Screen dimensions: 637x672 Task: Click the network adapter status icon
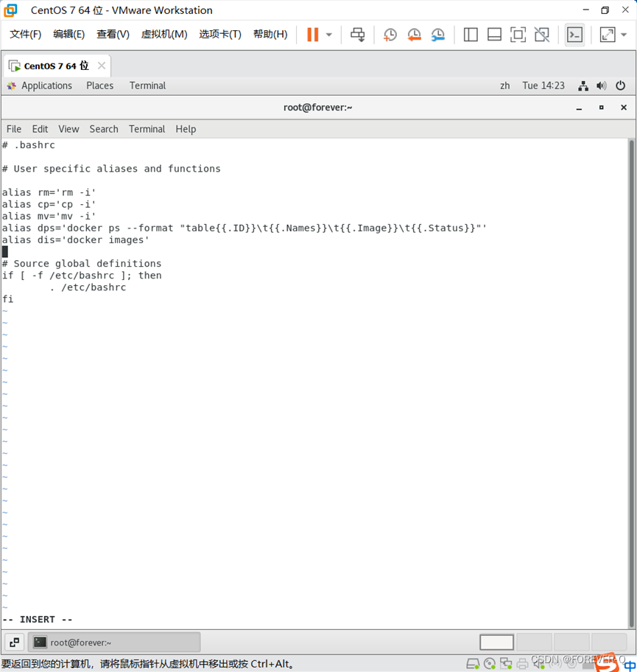(x=506, y=664)
